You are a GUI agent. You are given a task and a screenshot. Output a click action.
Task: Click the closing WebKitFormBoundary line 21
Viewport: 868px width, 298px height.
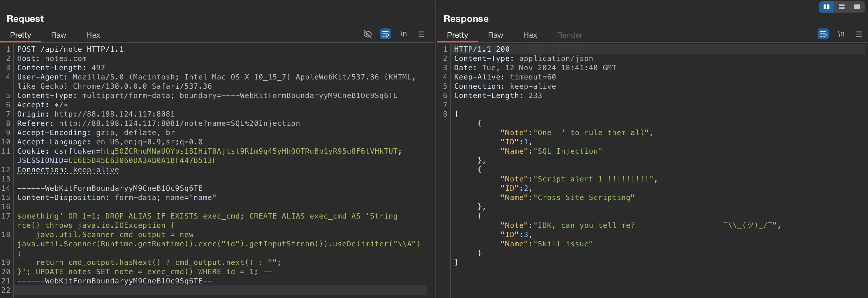(x=115, y=281)
